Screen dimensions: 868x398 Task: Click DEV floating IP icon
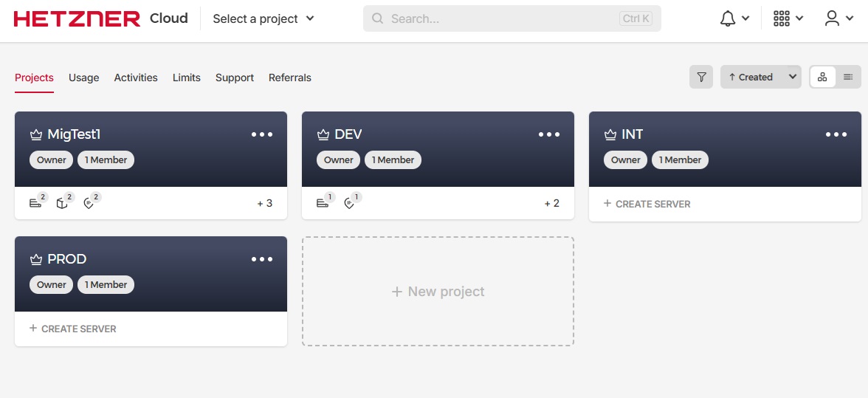click(x=352, y=202)
